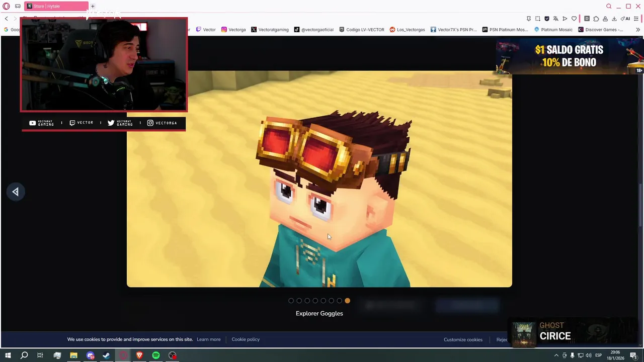
Task: Open the Opera AI assistant
Action: (x=625, y=19)
